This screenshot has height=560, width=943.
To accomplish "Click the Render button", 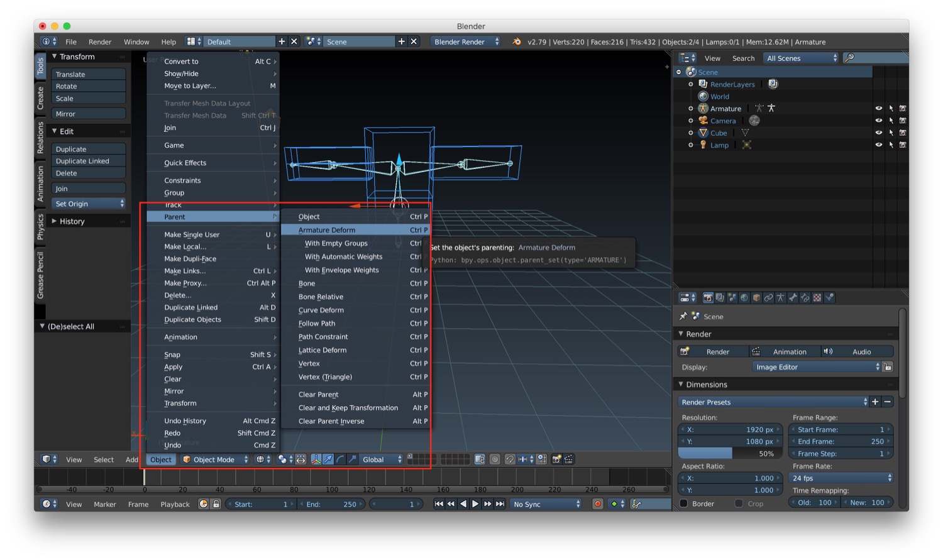I will [x=714, y=351].
